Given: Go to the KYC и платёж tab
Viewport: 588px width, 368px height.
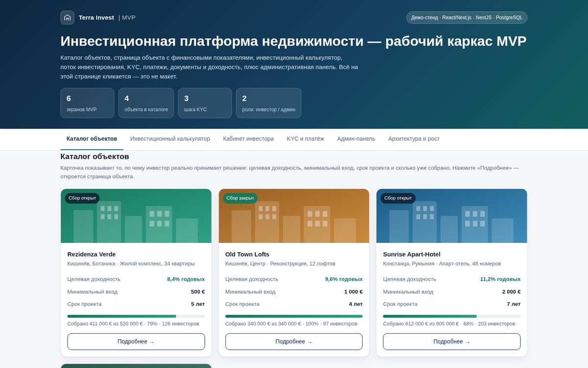Looking at the screenshot, I should [305, 139].
